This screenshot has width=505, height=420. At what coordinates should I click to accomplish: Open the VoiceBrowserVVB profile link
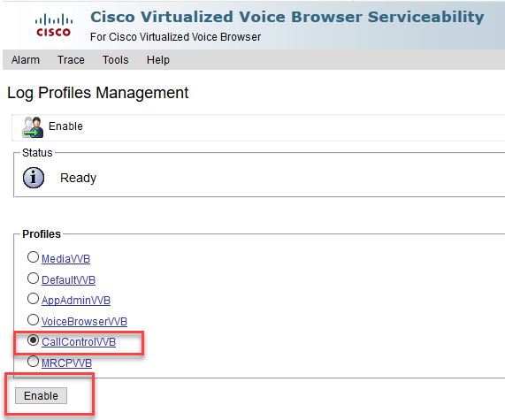pos(84,322)
